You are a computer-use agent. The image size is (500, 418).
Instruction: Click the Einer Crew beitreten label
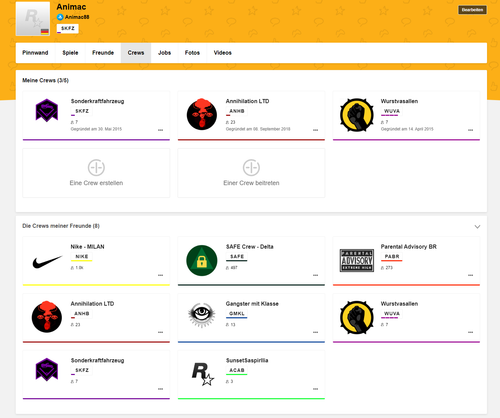tap(251, 183)
